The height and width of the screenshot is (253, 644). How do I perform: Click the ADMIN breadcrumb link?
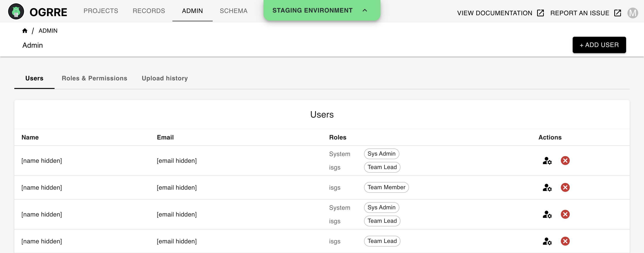coord(48,31)
